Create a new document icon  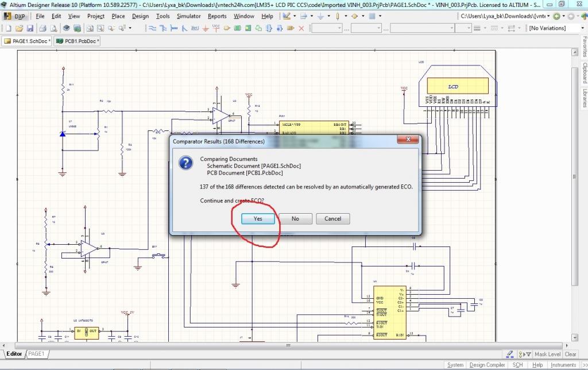9,28
